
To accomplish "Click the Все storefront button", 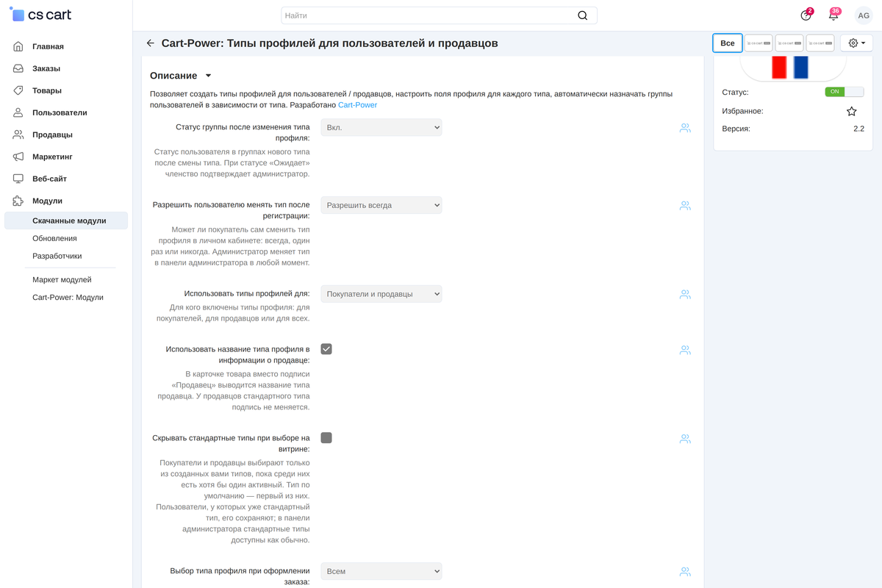I will tap(728, 43).
